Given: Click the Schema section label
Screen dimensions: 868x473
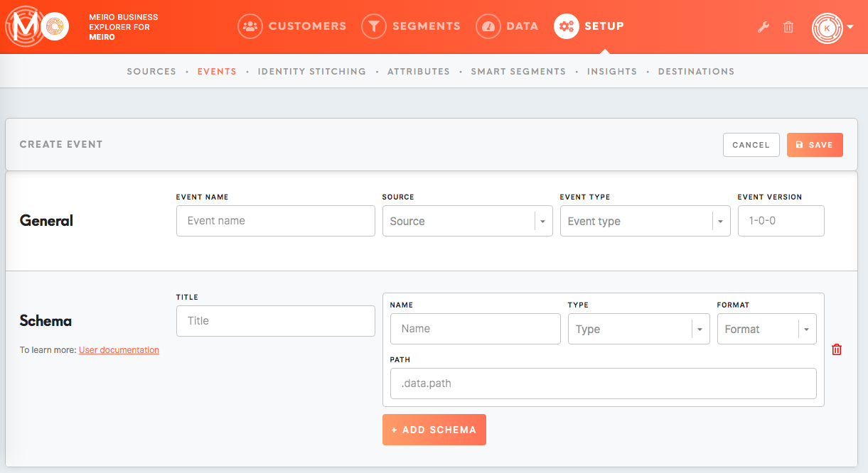Looking at the screenshot, I should [x=45, y=321].
